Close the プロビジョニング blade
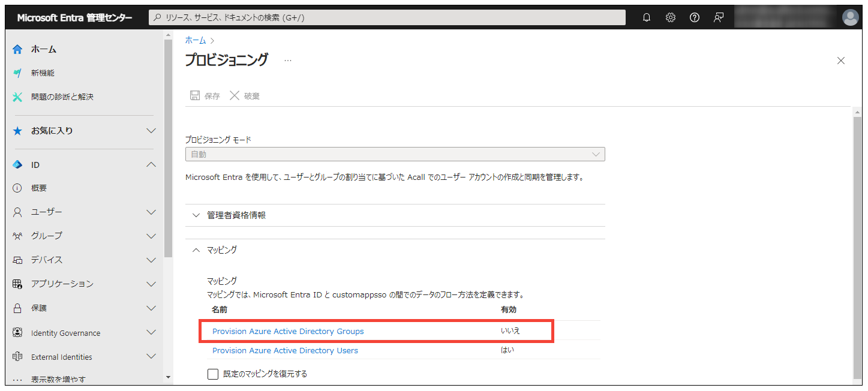The width and height of the screenshot is (868, 391). coord(841,61)
